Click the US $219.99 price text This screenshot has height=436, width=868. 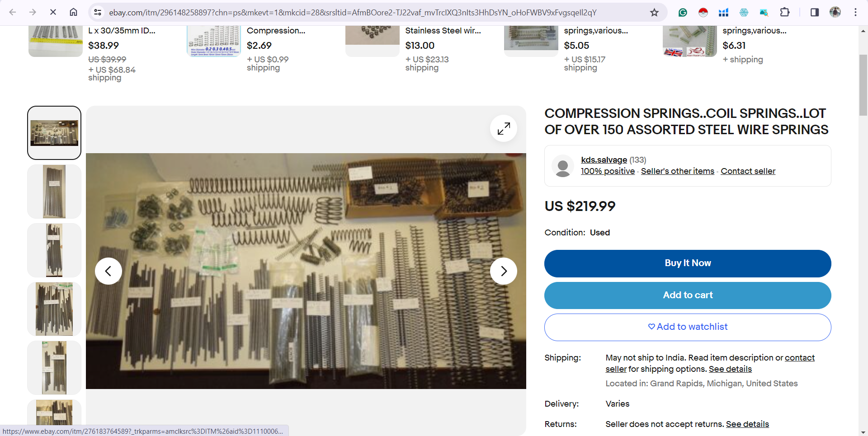(580, 206)
